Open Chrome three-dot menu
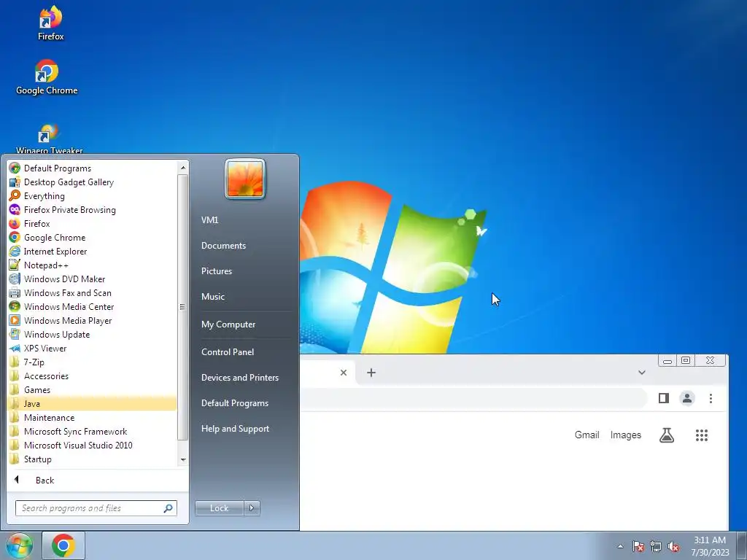The width and height of the screenshot is (747, 560). click(711, 398)
